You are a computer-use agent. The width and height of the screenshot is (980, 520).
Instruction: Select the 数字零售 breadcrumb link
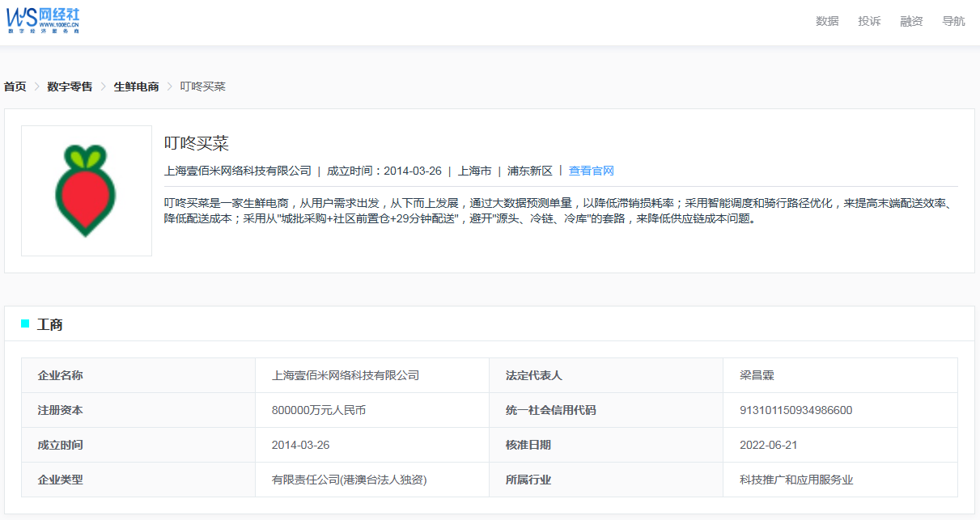tap(70, 87)
